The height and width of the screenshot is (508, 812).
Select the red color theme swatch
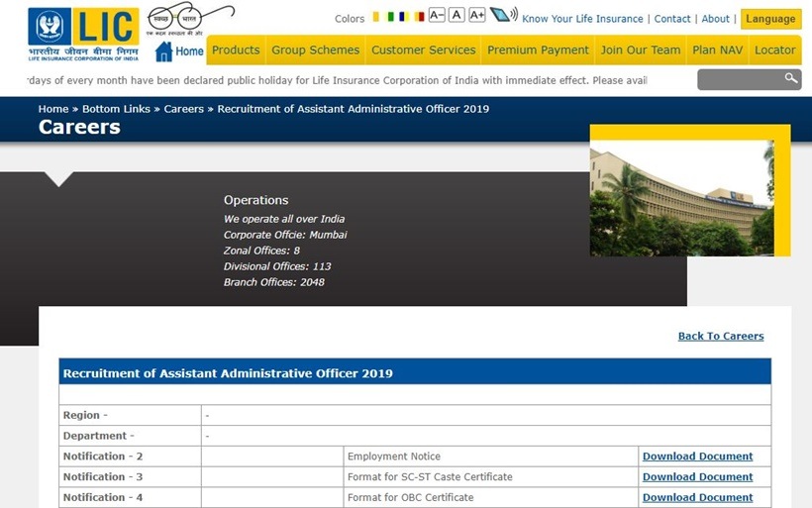point(420,17)
